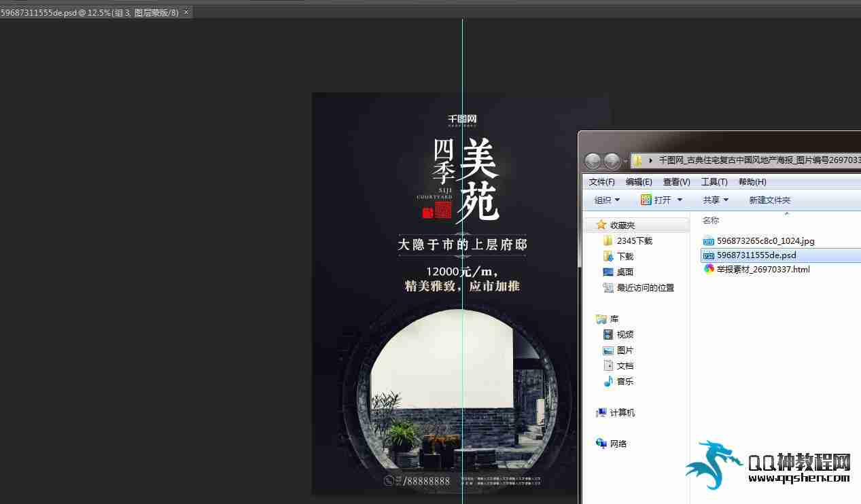Click the 大隐于市的上层府邸 text on the poster
This screenshot has width=861, height=504.
coord(462,245)
